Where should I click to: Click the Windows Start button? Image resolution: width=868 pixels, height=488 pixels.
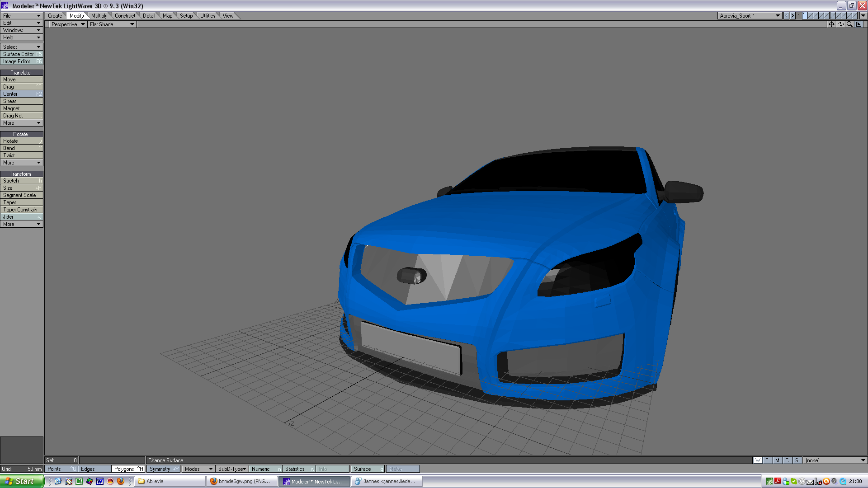point(22,481)
